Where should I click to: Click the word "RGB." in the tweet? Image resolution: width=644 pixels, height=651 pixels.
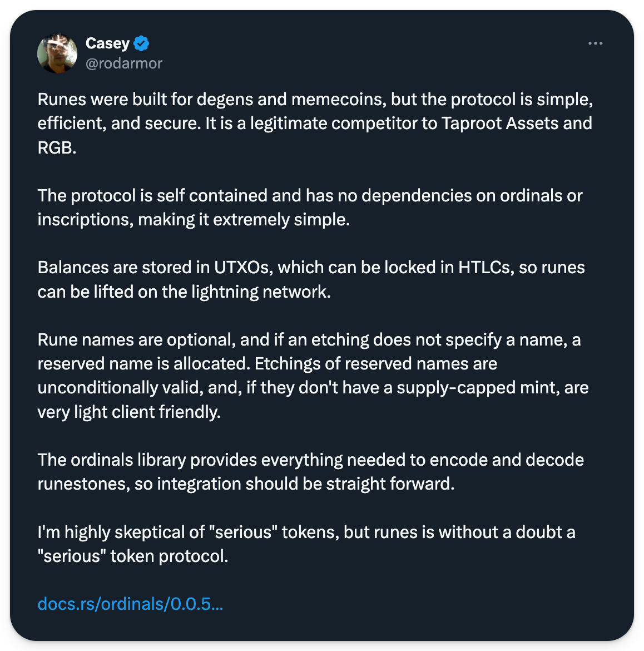point(57,147)
